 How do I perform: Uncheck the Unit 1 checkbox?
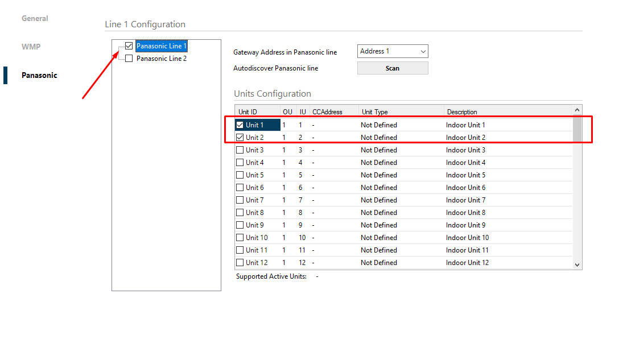point(240,125)
